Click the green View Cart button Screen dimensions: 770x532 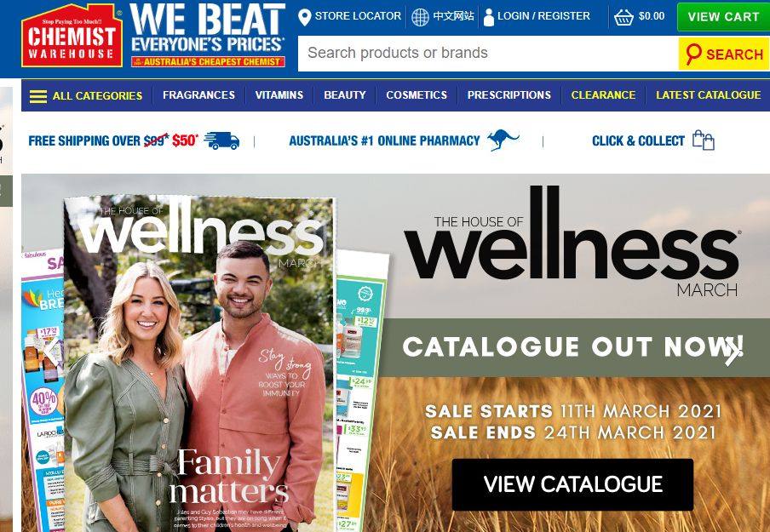[x=723, y=17]
